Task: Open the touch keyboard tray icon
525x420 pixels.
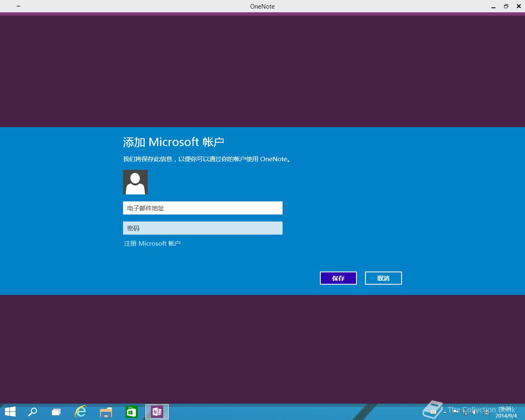Action: [x=434, y=412]
